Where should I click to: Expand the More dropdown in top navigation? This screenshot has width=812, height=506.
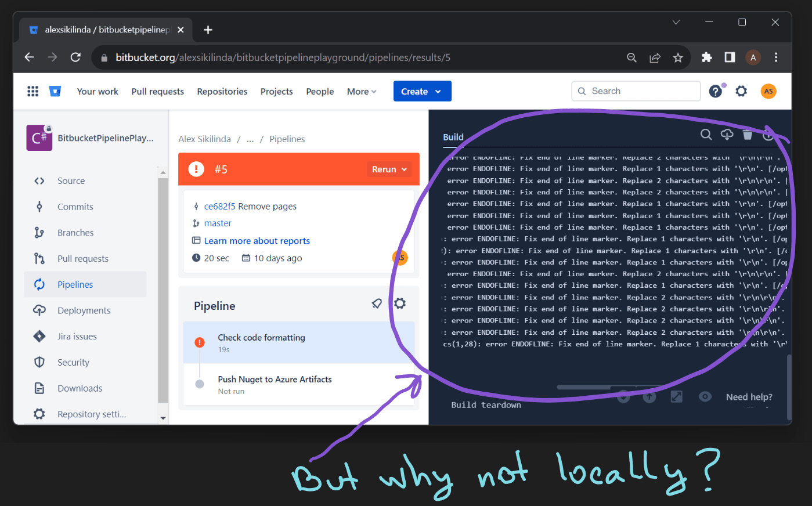(362, 91)
